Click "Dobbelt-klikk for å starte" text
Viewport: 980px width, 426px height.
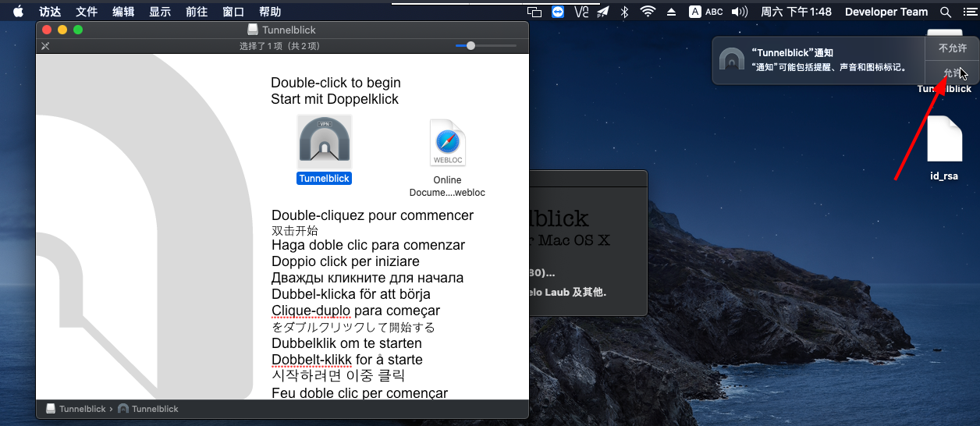click(347, 360)
